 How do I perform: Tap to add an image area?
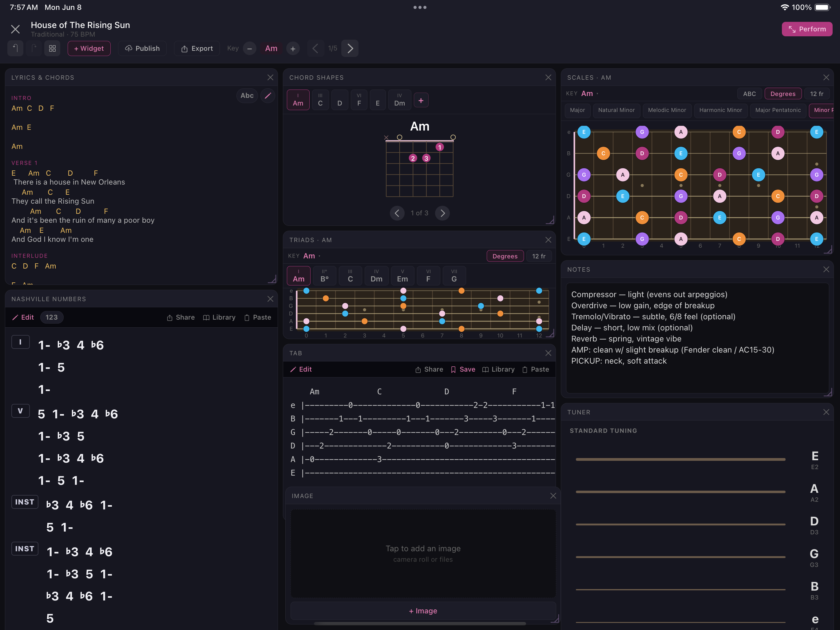point(423,553)
